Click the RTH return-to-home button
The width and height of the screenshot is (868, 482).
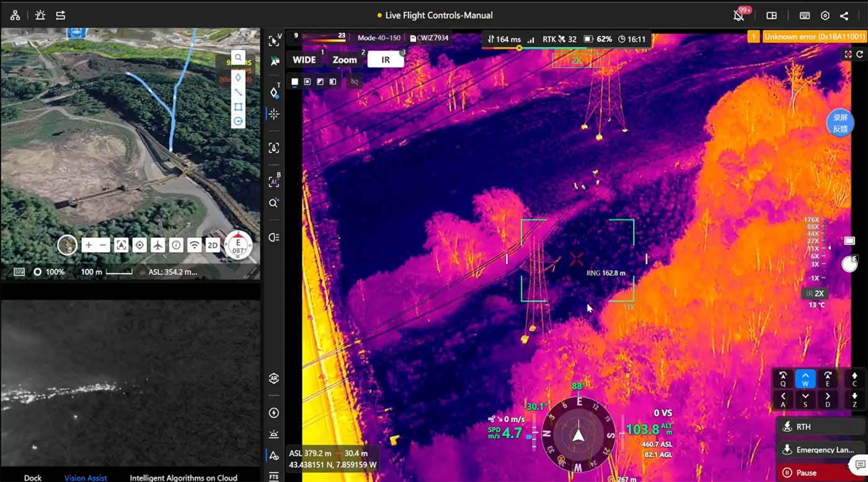coord(821,427)
